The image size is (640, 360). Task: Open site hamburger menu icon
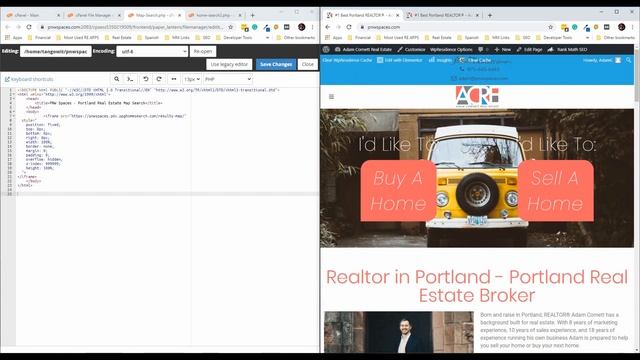pos(331,97)
